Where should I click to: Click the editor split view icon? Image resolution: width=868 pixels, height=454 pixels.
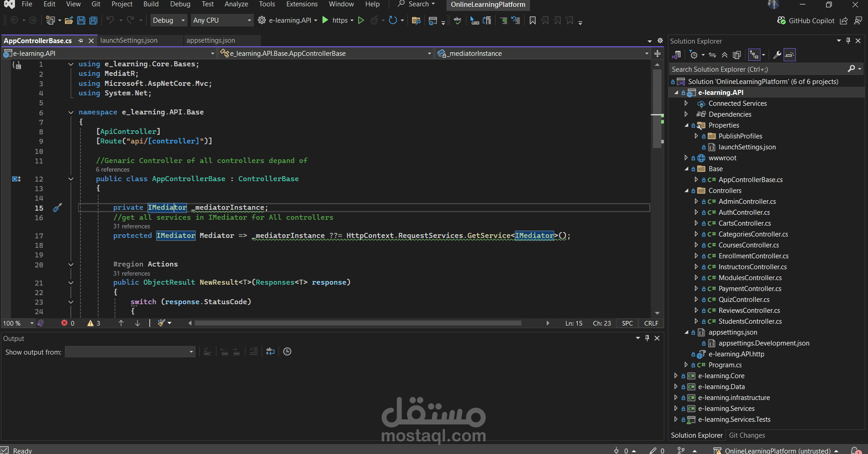tap(657, 54)
